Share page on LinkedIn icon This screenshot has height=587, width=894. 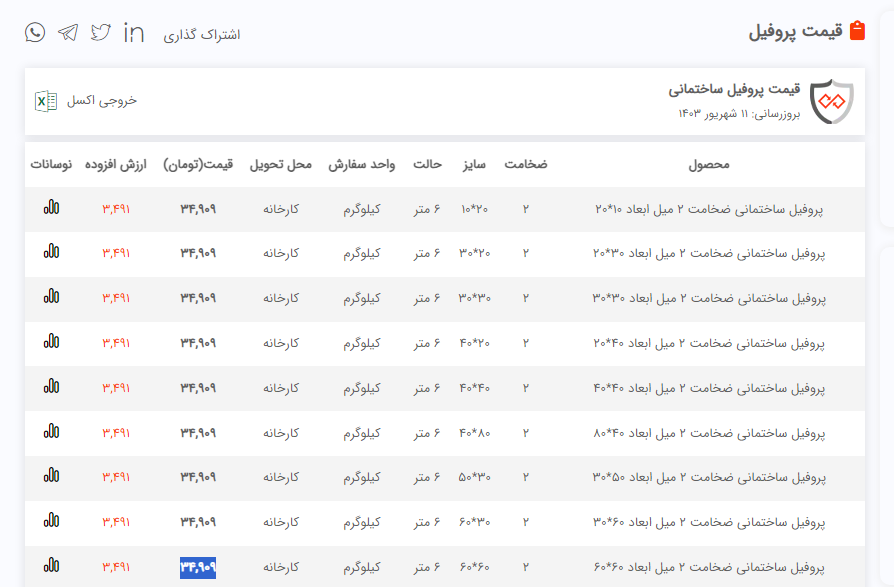click(x=134, y=32)
